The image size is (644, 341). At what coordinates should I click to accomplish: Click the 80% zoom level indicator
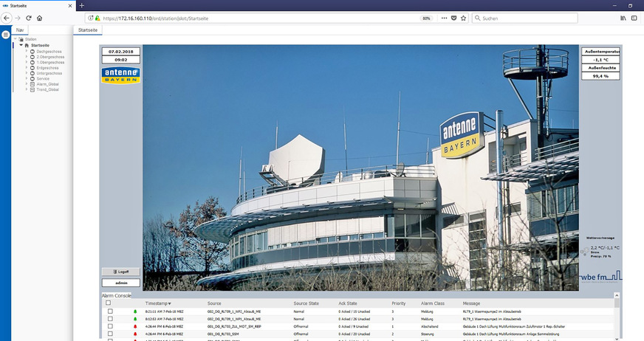coord(426,18)
